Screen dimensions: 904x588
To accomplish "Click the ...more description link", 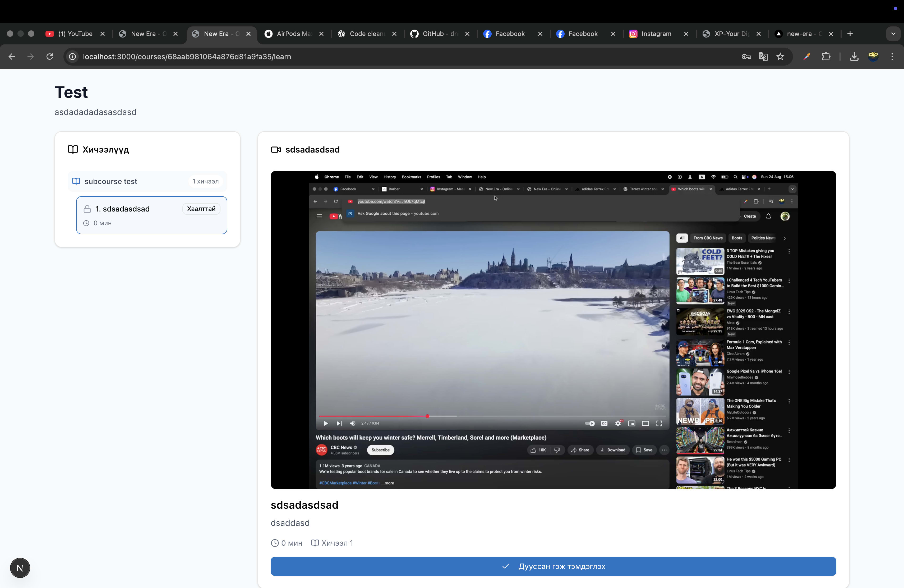I will coord(388,483).
